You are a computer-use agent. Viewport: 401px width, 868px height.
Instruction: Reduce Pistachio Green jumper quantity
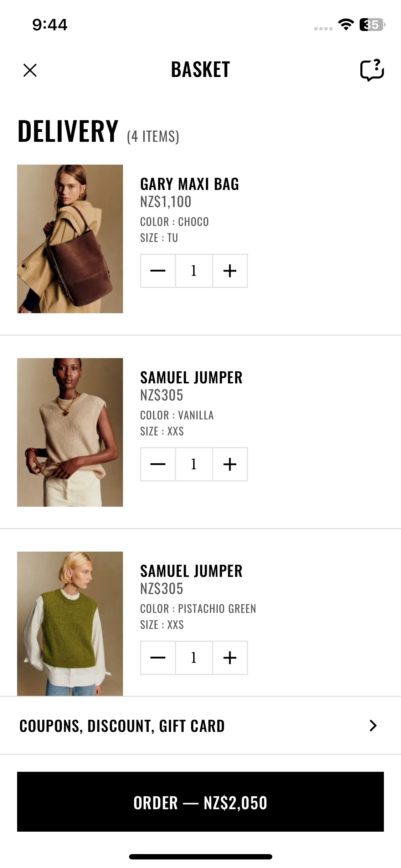[158, 658]
